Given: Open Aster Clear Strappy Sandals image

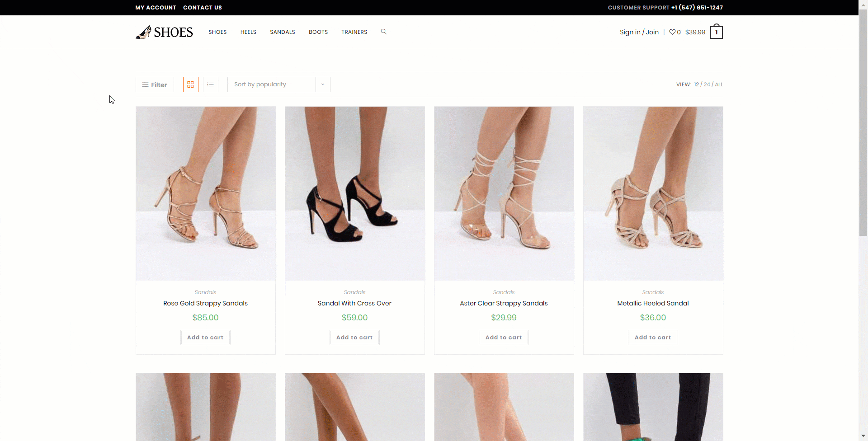Looking at the screenshot, I should (504, 193).
